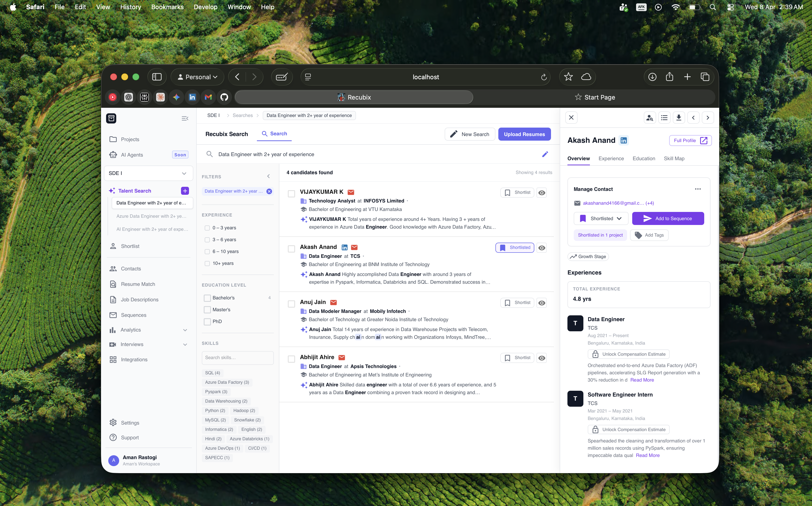Click the Upload Resumes button
Image resolution: width=812 pixels, height=506 pixels.
[x=524, y=134]
